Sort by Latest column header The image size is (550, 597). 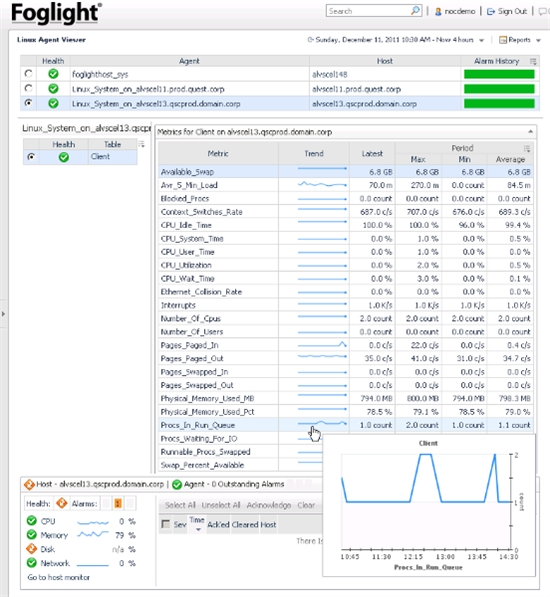point(372,153)
